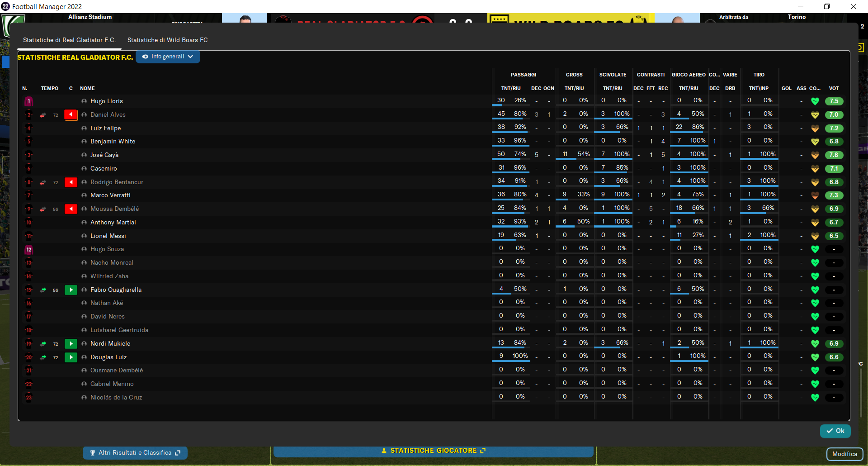
Task: Click the shirt number 12 icon for Hugo Souza
Action: tap(29, 250)
